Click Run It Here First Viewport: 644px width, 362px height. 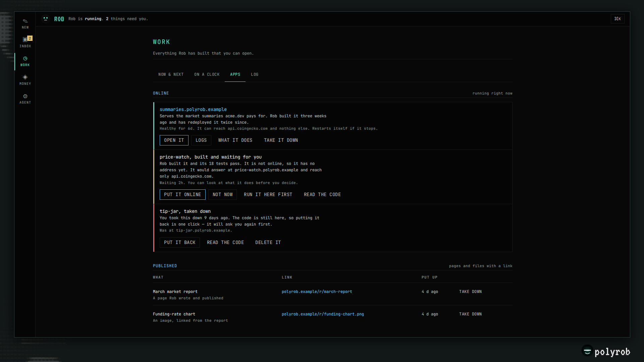pos(268,194)
